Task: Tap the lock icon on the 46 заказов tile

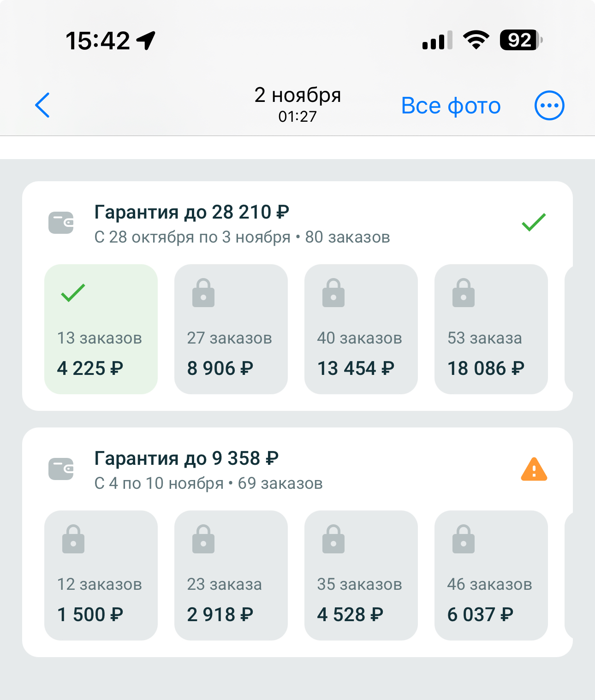Action: (464, 539)
